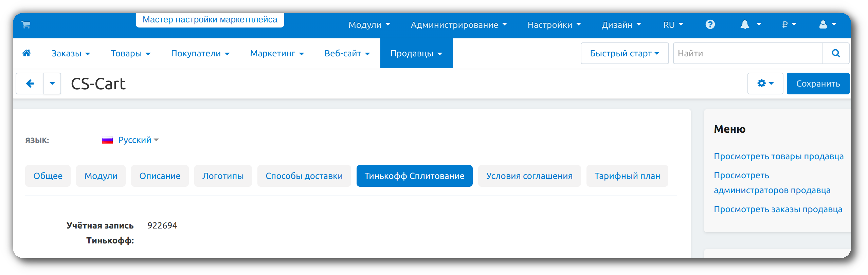Open Просмотреть заказы продавца link
This screenshot has width=868, height=275.
coord(778,209)
